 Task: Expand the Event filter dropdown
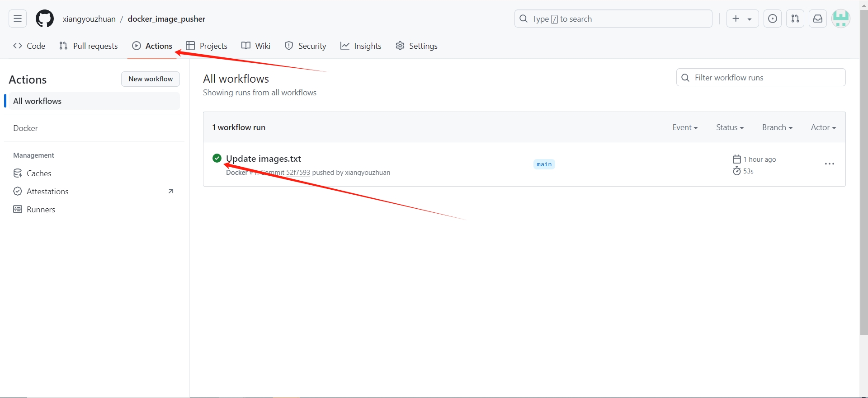click(684, 127)
